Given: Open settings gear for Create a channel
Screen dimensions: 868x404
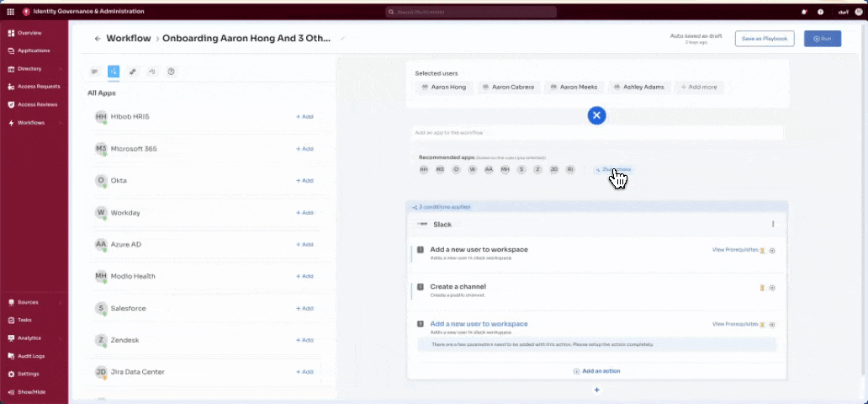Looking at the screenshot, I should click(772, 288).
